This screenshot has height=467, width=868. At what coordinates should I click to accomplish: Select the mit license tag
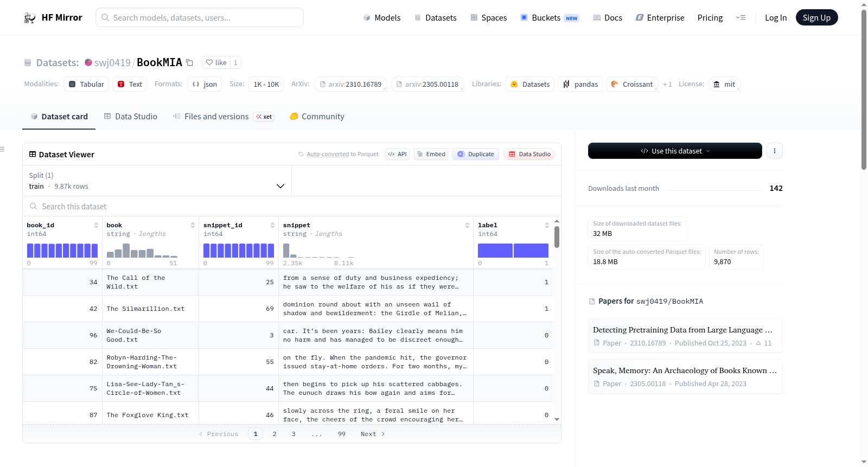[x=724, y=84]
